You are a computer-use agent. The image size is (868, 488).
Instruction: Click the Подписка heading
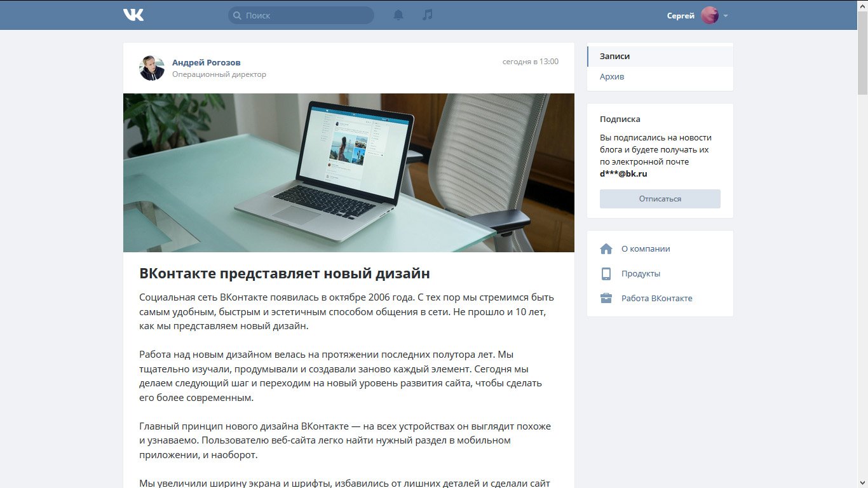click(x=620, y=119)
